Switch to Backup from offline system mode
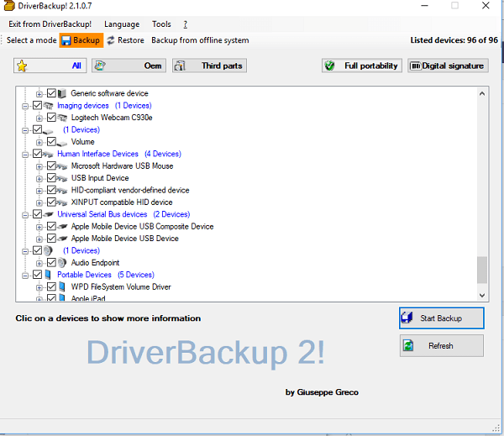Image resolution: width=504 pixels, height=436 pixels. 200,40
